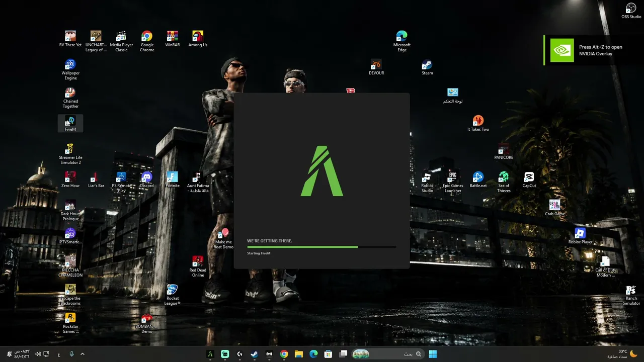The height and width of the screenshot is (362, 644).
Task: Open Google Chrome from the taskbar
Action: tap(284, 354)
